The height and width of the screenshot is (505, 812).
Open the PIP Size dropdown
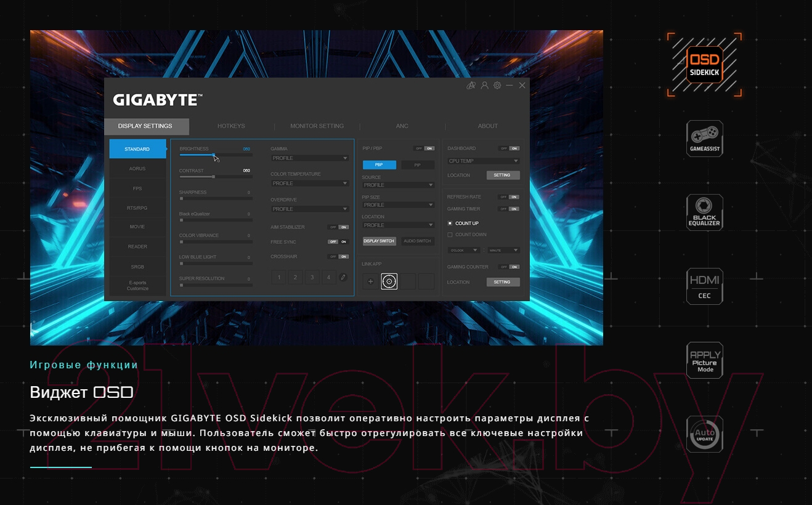pos(399,205)
